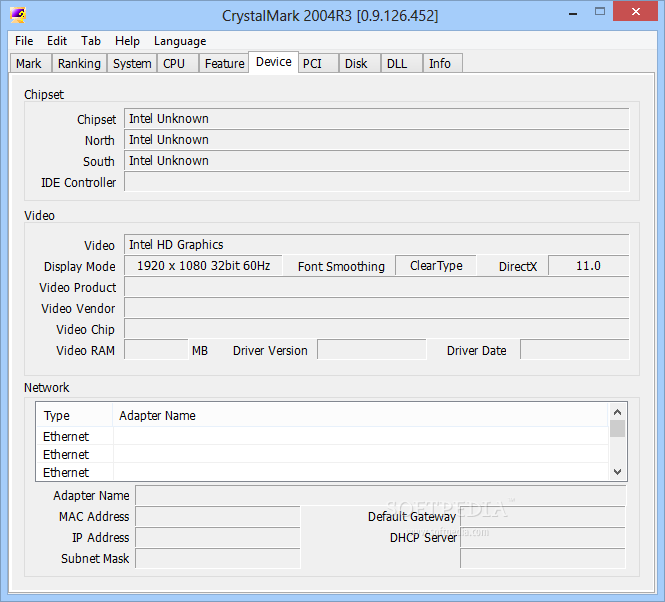Switch to the Mark tab
The image size is (665, 602).
(30, 63)
